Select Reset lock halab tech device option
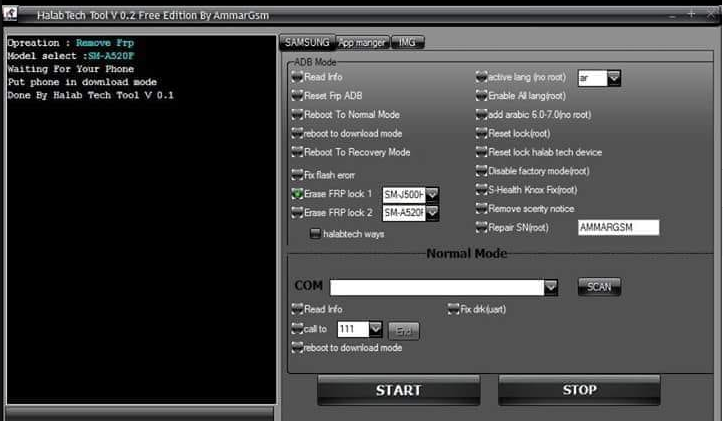The height and width of the screenshot is (421, 723). point(539,152)
